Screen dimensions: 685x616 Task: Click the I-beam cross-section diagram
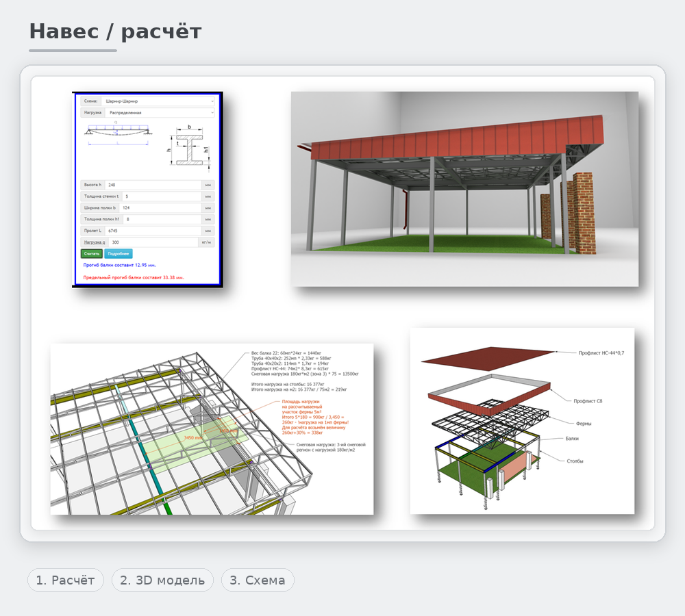(189, 149)
